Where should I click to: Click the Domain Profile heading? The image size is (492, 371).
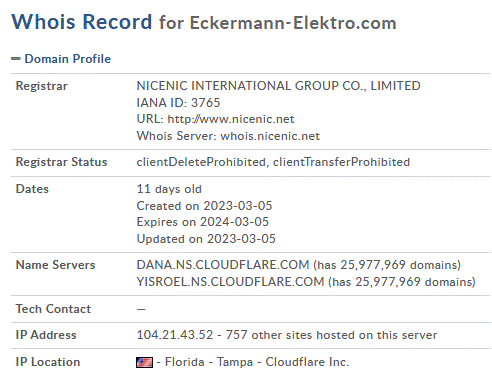[68, 59]
